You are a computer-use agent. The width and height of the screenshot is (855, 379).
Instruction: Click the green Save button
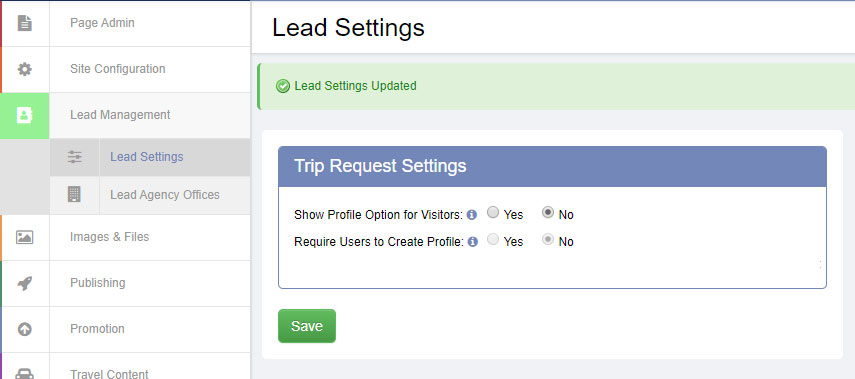pyautogui.click(x=307, y=326)
